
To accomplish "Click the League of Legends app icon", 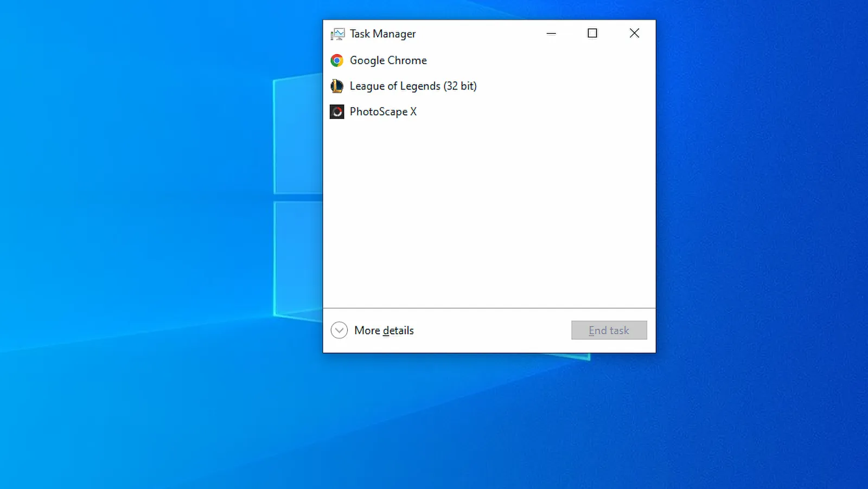I will tap(337, 86).
